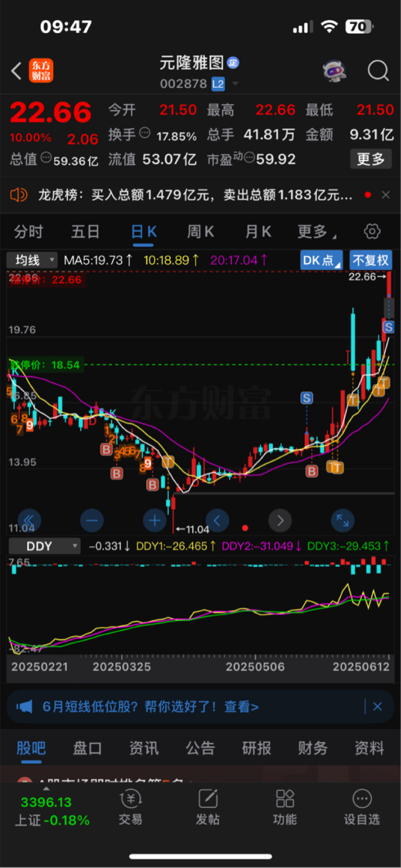Open 功能 functions icon in bottom bar
This screenshot has width=401, height=868.
[285, 807]
